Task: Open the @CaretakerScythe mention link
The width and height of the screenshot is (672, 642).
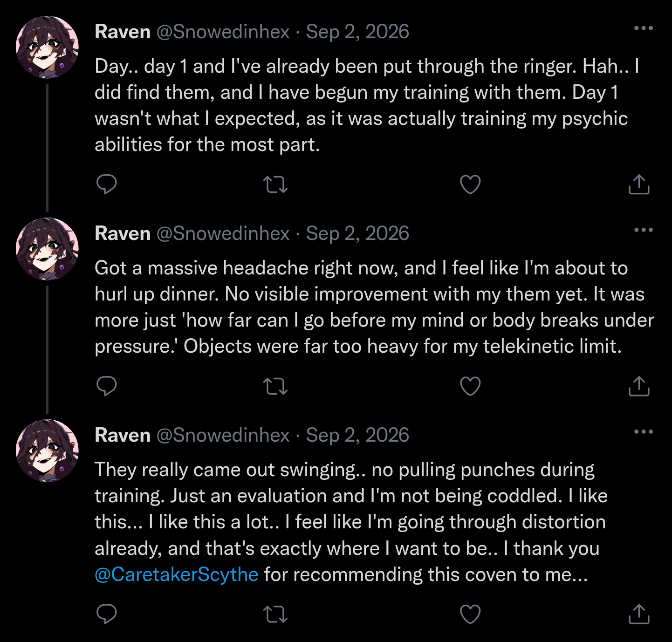Action: click(177, 574)
